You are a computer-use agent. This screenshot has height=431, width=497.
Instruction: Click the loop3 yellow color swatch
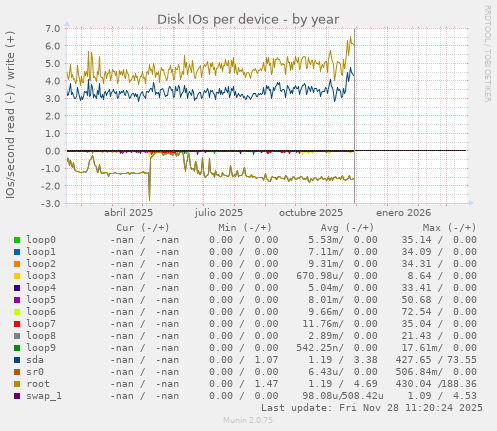pyautogui.click(x=17, y=276)
